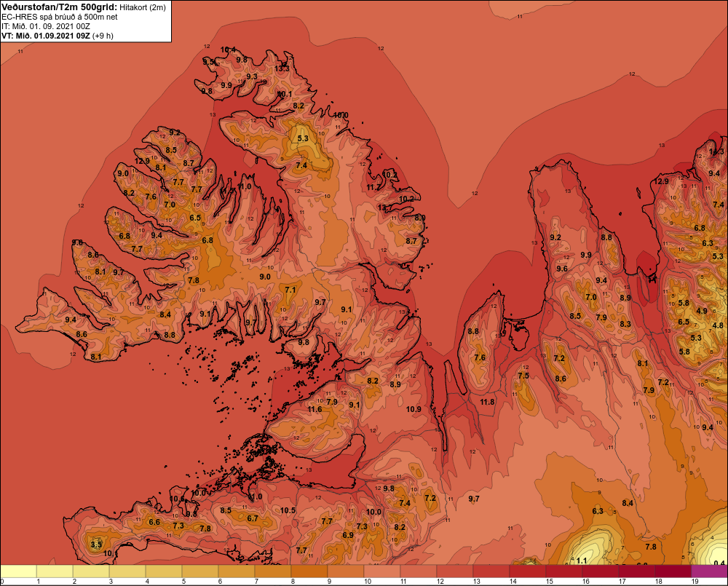The width and height of the screenshot is (728, 586).
Task: Select the '6.6' temperature value
Action: click(154, 522)
